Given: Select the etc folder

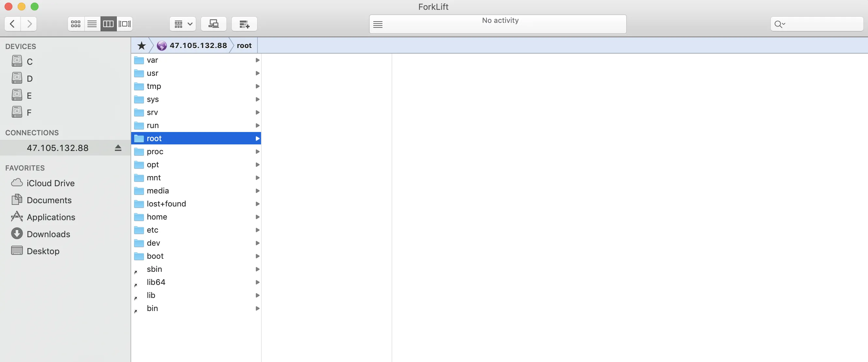Looking at the screenshot, I should (x=196, y=230).
